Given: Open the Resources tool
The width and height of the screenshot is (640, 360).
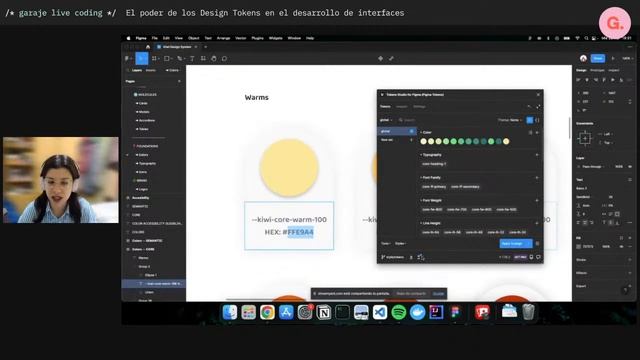Looking at the screenshot, I should [203, 58].
